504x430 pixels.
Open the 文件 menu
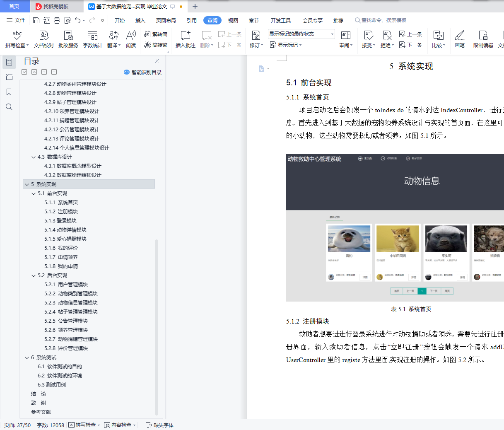tap(16, 20)
